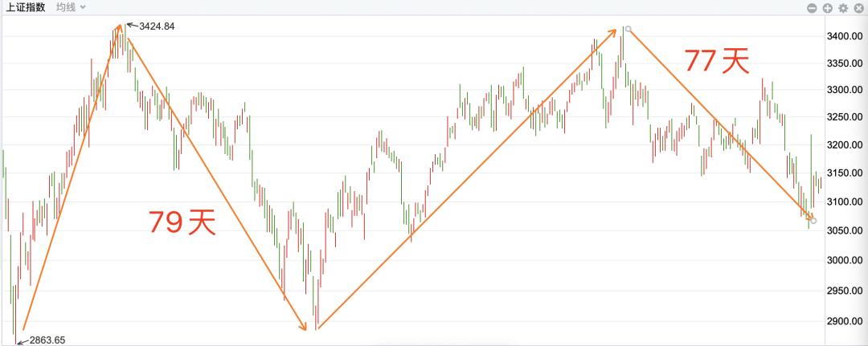Image resolution: width=868 pixels, height=346 pixels.
Task: Click the 3150.00 price axis label
Action: coord(845,173)
